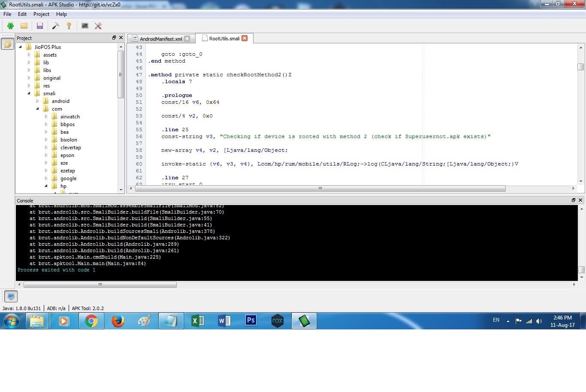Screen dimensions: 586x392
Task: Open Windows Start menu
Action: [12, 321]
